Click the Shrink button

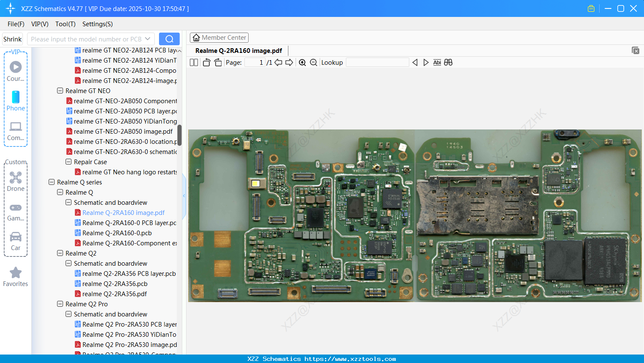(12, 39)
